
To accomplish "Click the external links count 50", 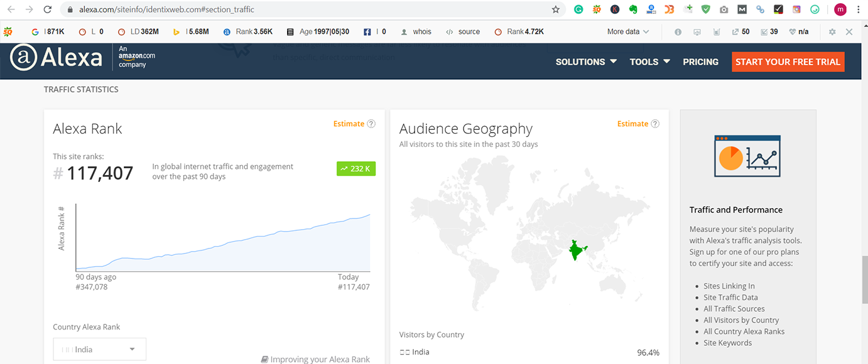I will [741, 32].
